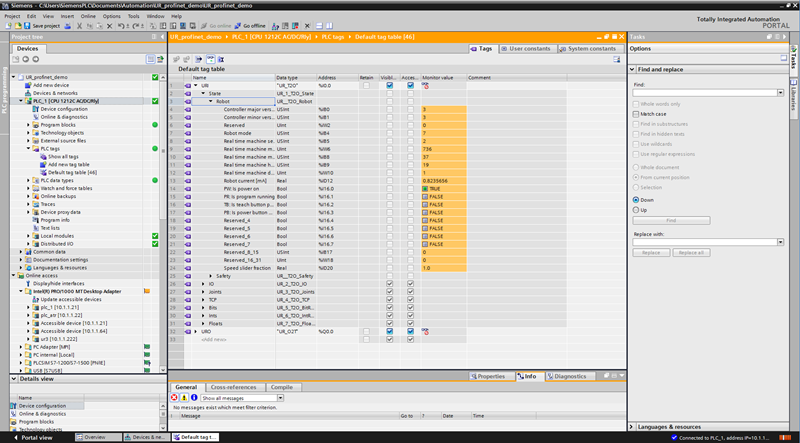This screenshot has height=443, width=800.
Task: Click the warnings filter icon in Info panel
Action: coord(182,398)
